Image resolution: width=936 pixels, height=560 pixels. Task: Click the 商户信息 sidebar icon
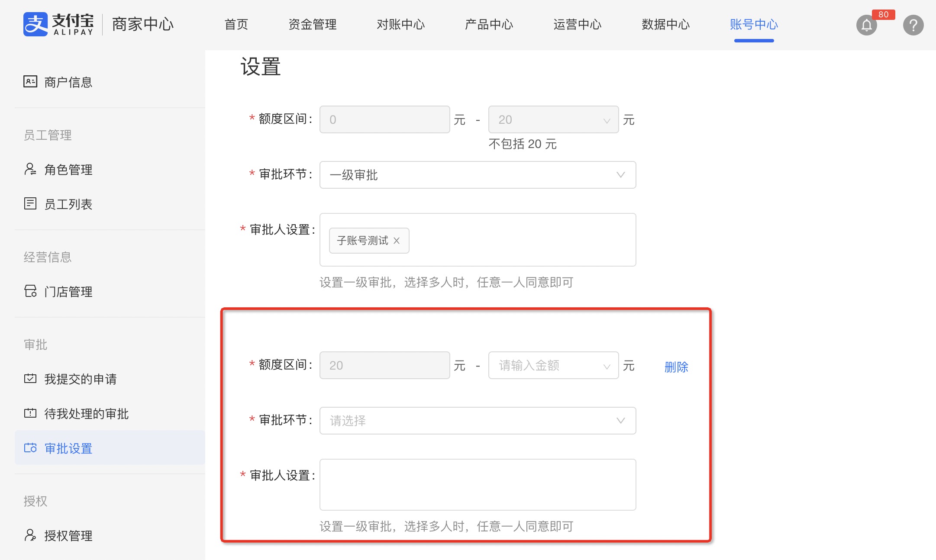click(30, 81)
